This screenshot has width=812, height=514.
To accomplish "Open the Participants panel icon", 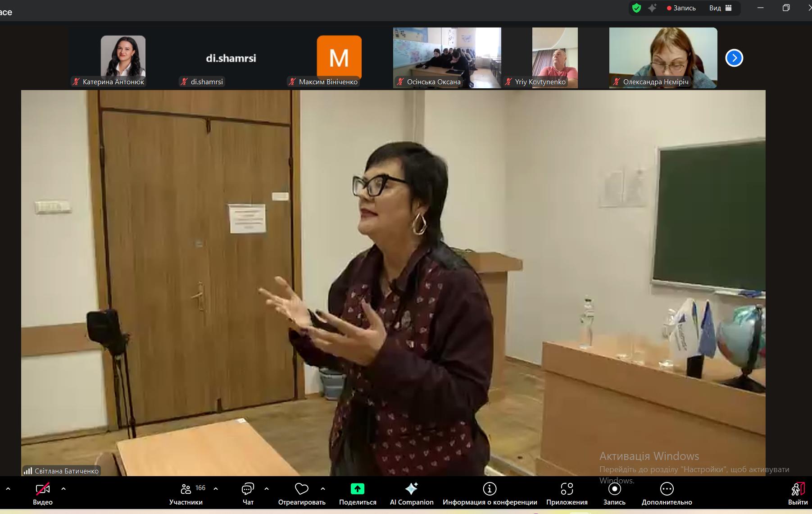I will (186, 489).
